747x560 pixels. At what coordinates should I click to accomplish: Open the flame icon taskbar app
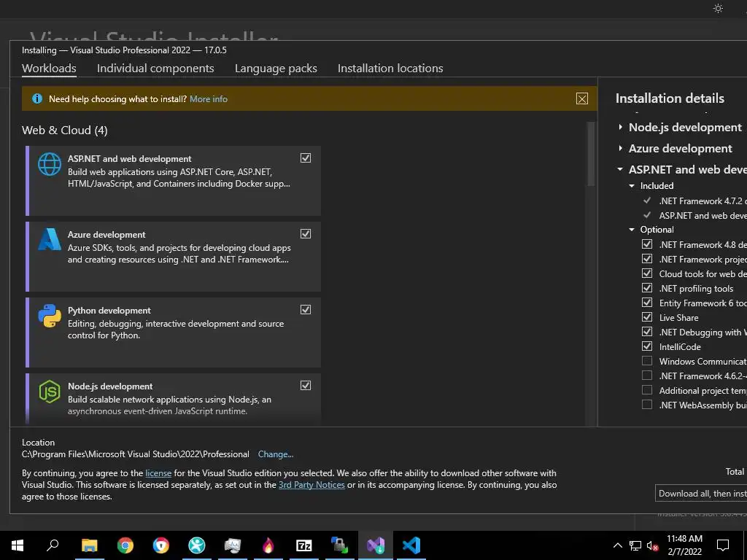(268, 545)
